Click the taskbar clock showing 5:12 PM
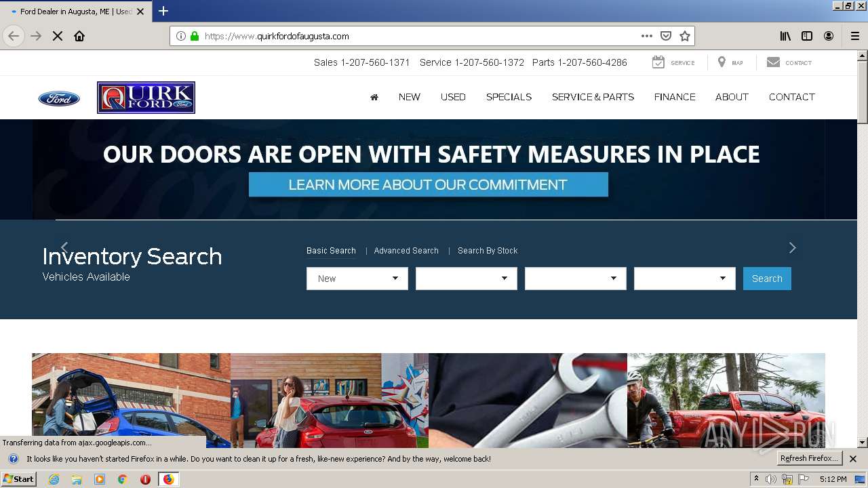 (833, 479)
